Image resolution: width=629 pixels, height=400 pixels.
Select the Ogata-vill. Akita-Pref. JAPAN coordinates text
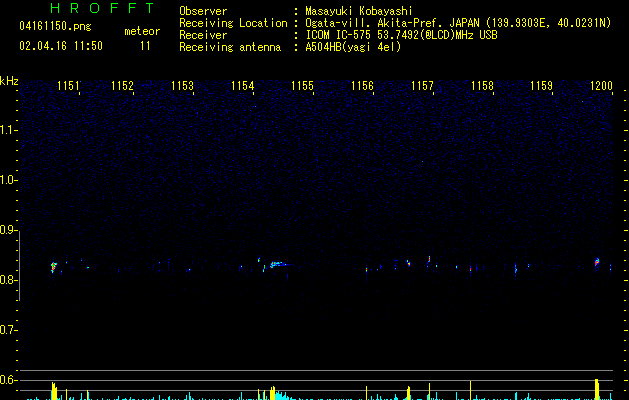click(x=458, y=23)
